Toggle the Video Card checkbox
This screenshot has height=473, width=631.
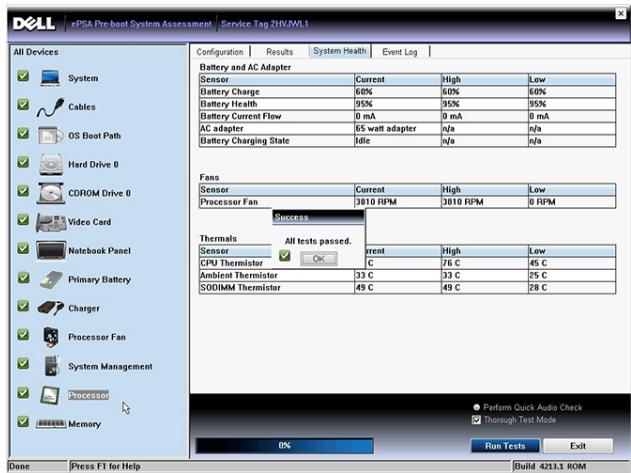[x=23, y=219]
